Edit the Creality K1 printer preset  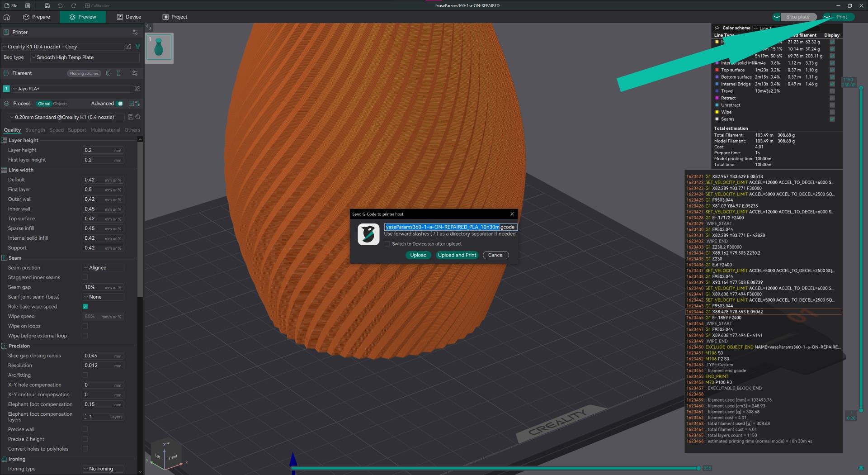(128, 47)
